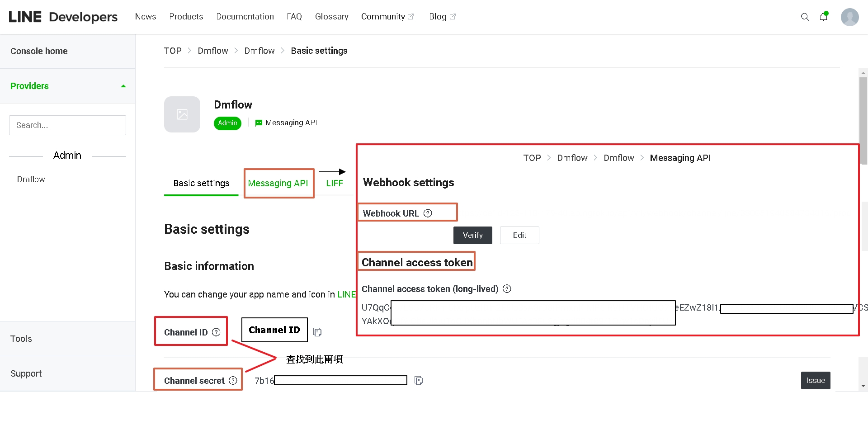Select Dmflow provider in sidebar
This screenshot has height=425, width=868.
[x=31, y=179]
